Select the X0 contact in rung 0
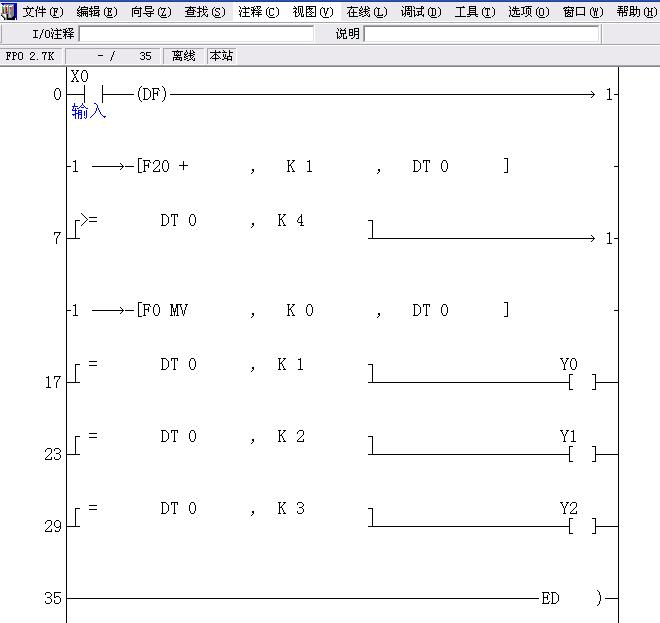This screenshot has width=660, height=623. coord(93,94)
